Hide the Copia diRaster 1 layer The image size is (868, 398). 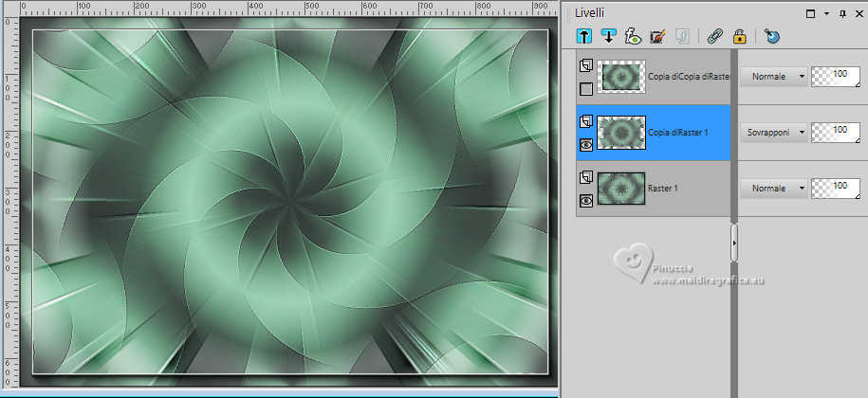tap(586, 144)
